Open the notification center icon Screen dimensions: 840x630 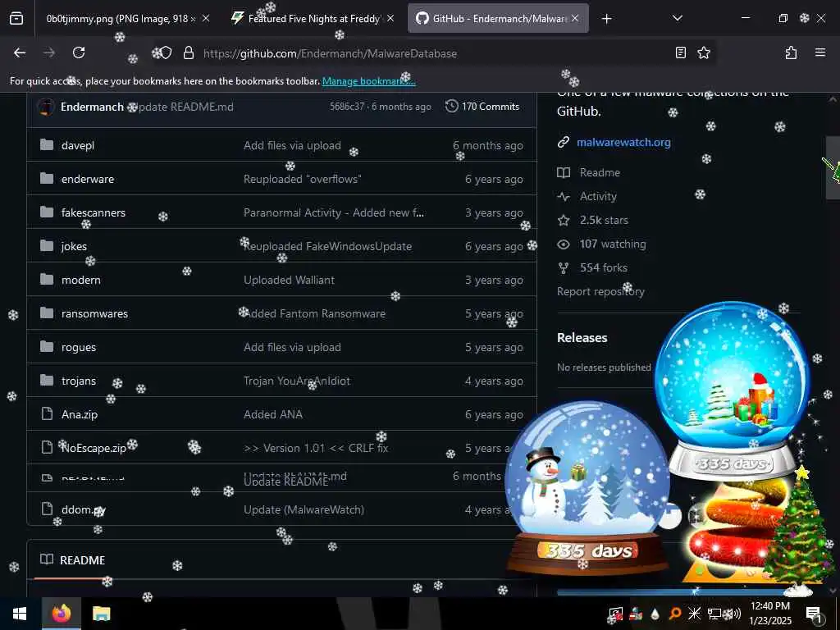(813, 614)
